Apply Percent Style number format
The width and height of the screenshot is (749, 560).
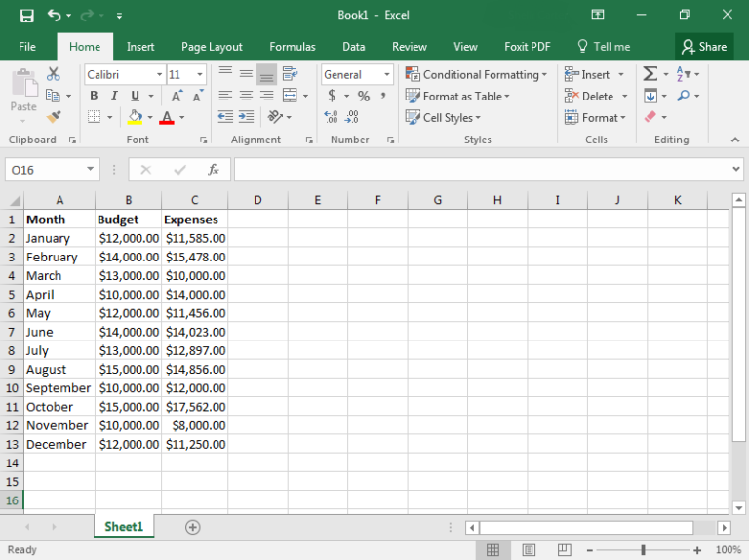tap(363, 96)
